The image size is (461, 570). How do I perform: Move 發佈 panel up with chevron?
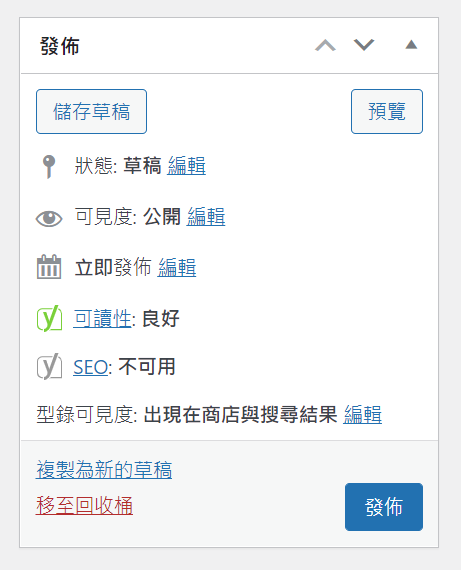[325, 45]
